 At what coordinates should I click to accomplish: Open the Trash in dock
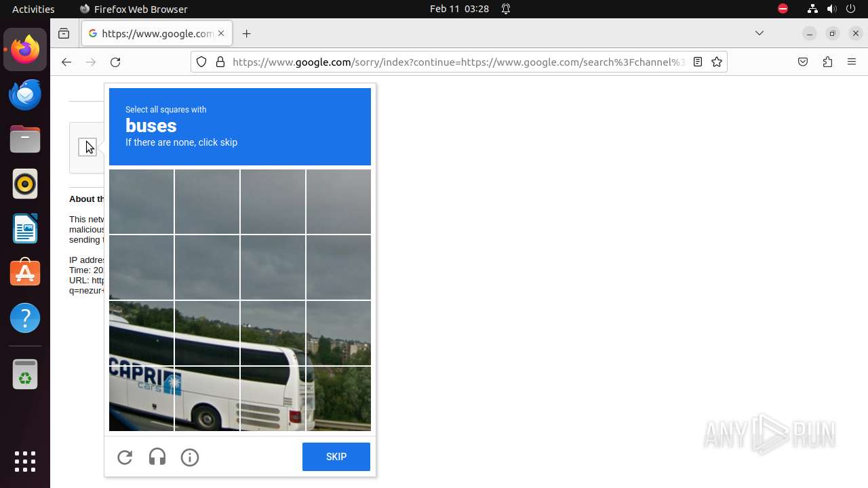[25, 374]
